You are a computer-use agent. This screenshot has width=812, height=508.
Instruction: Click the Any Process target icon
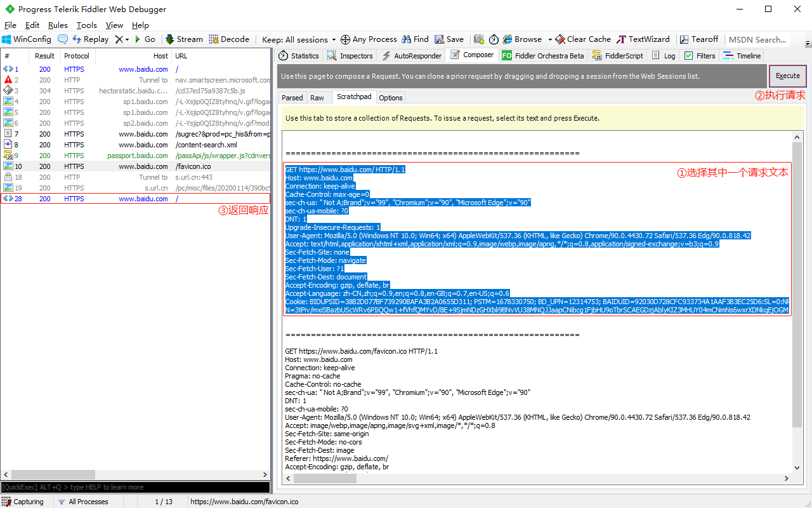click(x=345, y=39)
